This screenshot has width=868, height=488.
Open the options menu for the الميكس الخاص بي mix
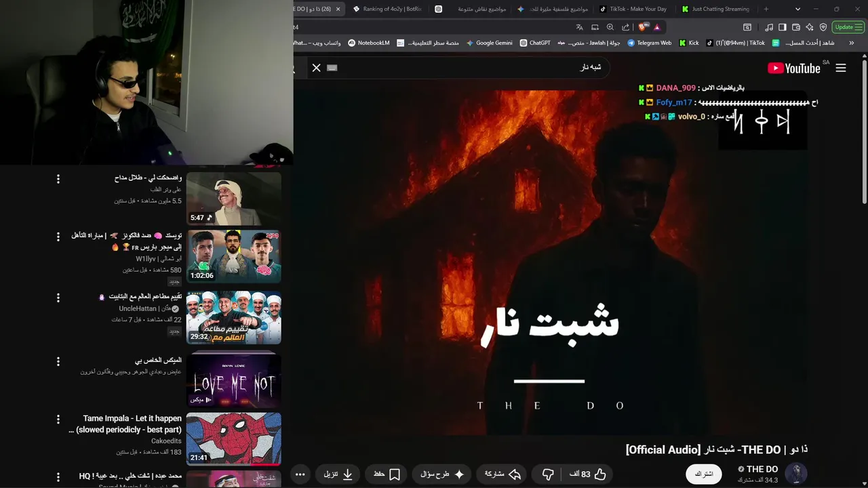click(58, 361)
